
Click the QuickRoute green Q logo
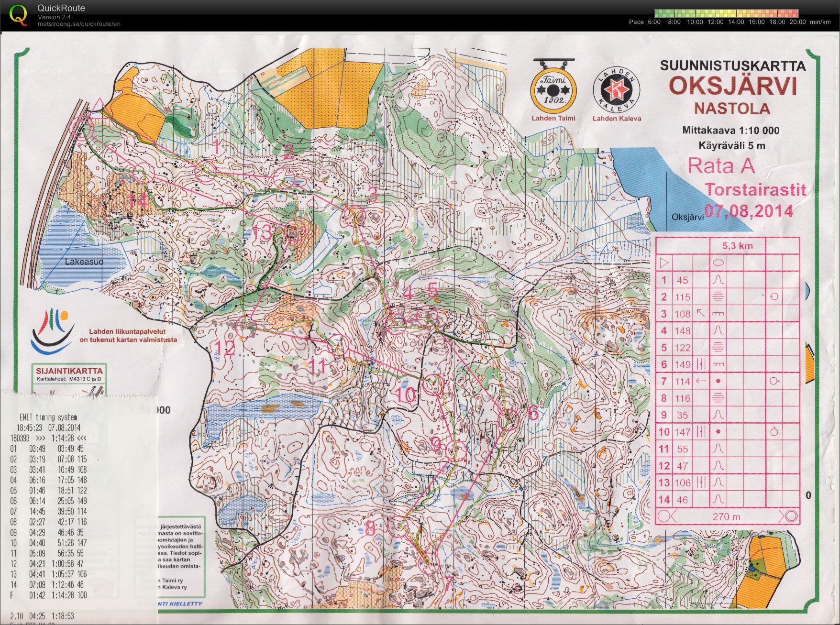[x=18, y=14]
